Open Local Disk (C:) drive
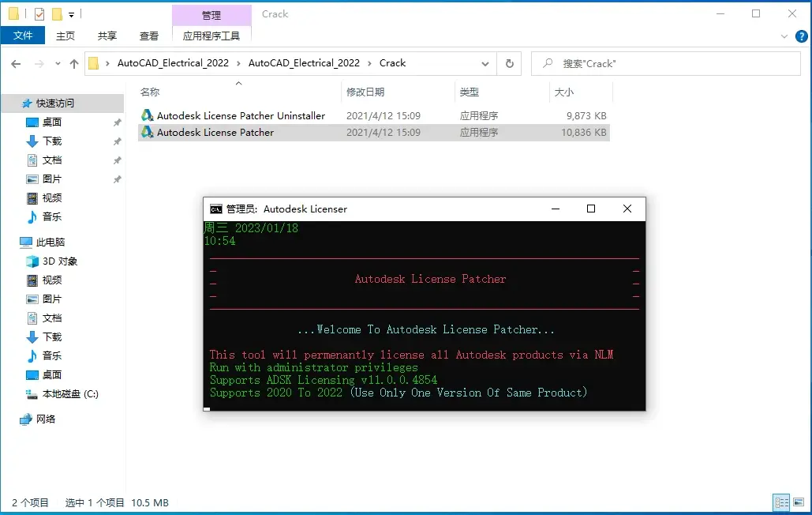Screen dimensions: 812x515 [70, 394]
